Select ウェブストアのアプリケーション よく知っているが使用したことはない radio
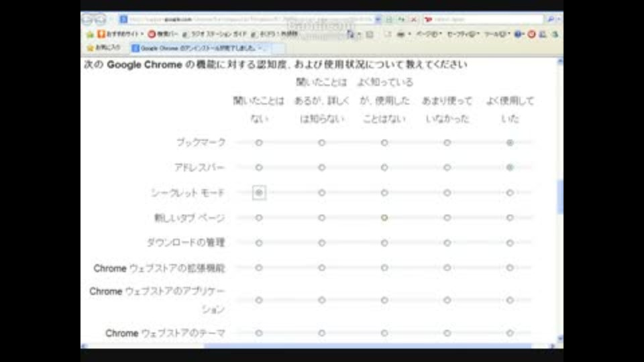Image resolution: width=644 pixels, height=362 pixels. pos(384,300)
